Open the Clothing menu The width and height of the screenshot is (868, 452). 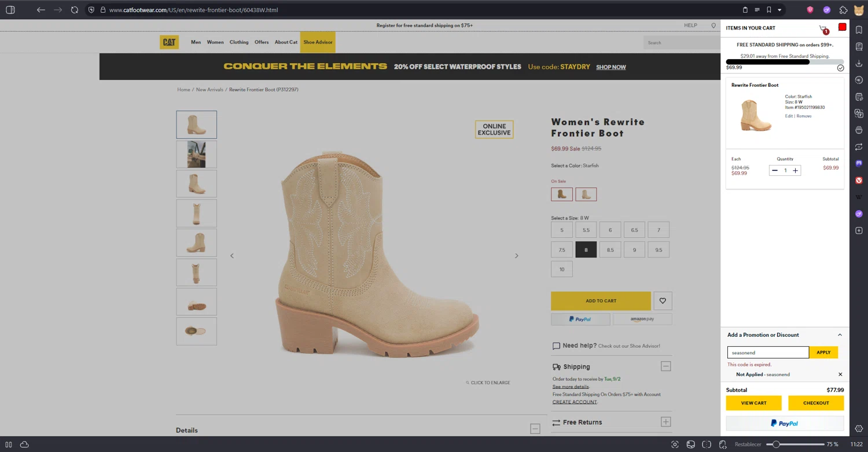click(x=239, y=42)
